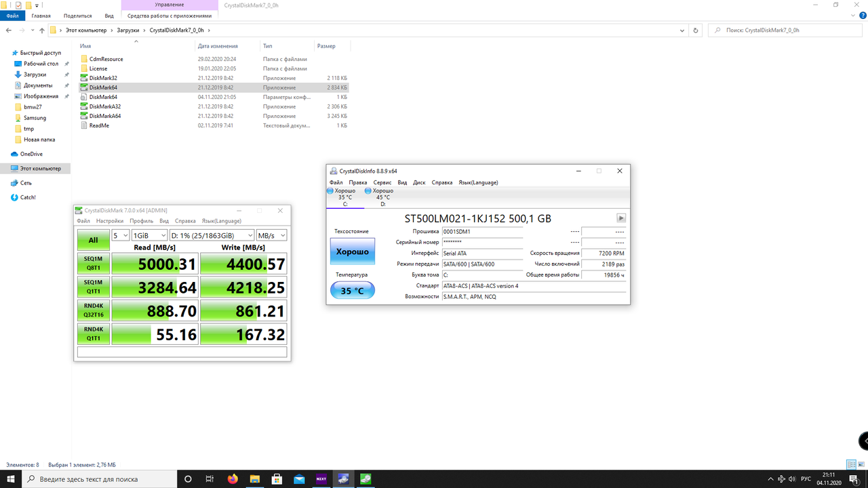Switch to the Поделиться ribbon tab
The height and width of the screenshot is (488, 868).
(x=78, y=15)
